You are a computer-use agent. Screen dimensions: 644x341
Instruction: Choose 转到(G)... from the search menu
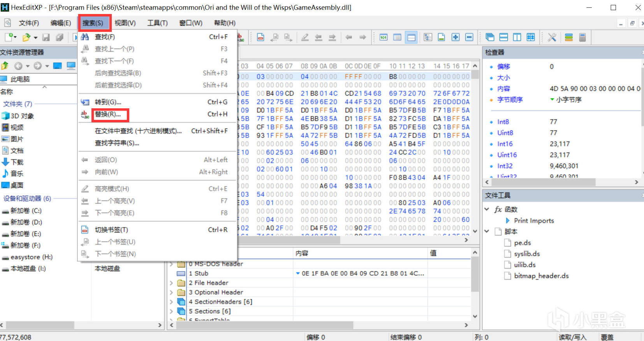[158, 102]
